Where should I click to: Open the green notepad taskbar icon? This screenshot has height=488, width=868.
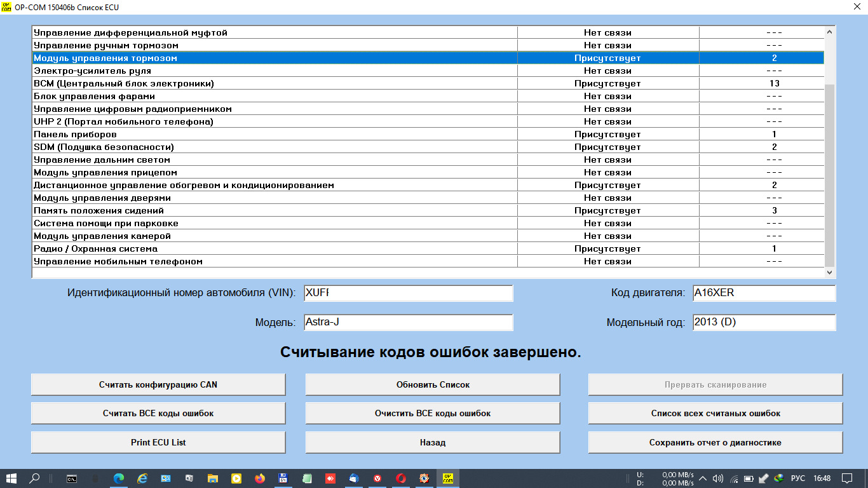[307, 478]
